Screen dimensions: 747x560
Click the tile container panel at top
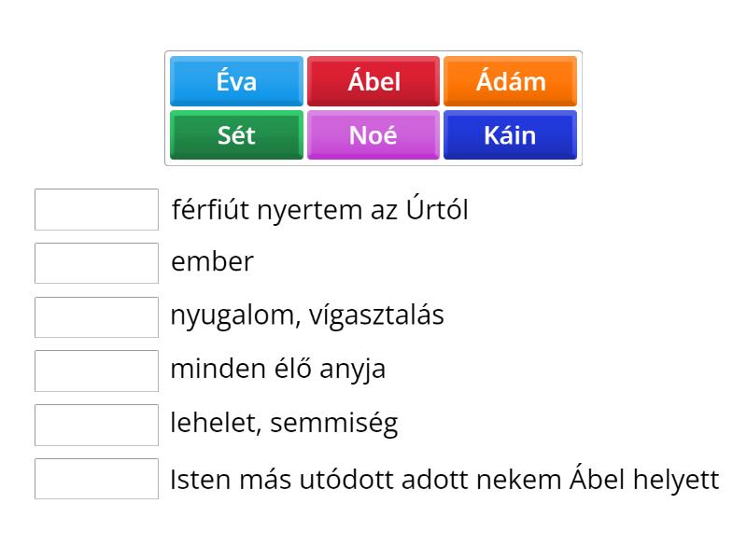[x=373, y=108]
